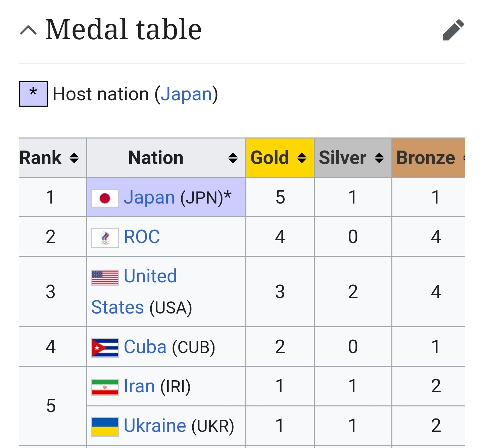The image size is (483, 448).
Task: Collapse the Medal table section
Action: point(28,30)
